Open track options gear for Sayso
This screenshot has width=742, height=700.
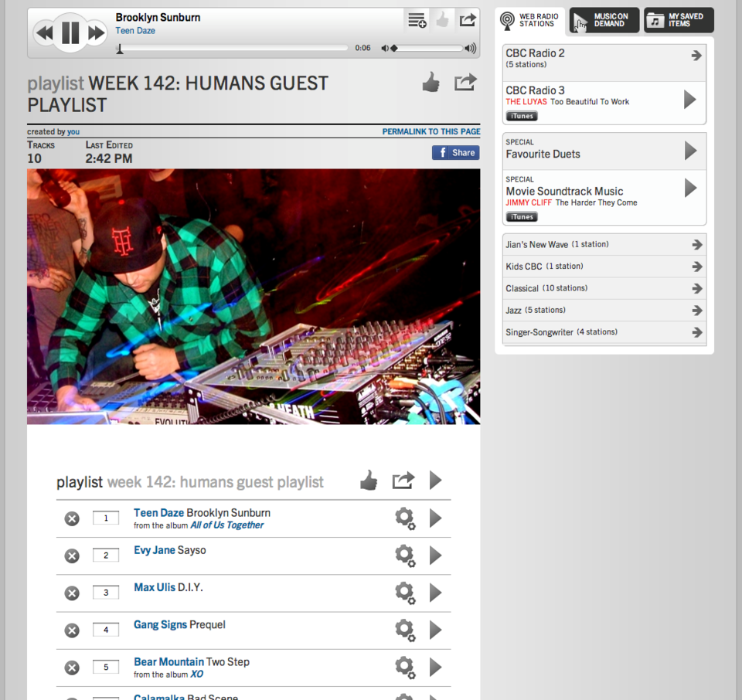click(x=405, y=556)
